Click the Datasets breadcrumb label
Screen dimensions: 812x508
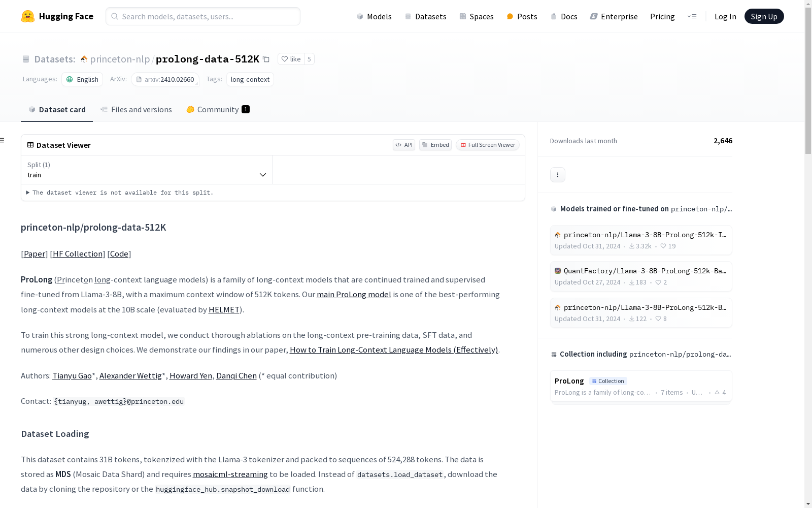pyautogui.click(x=55, y=59)
